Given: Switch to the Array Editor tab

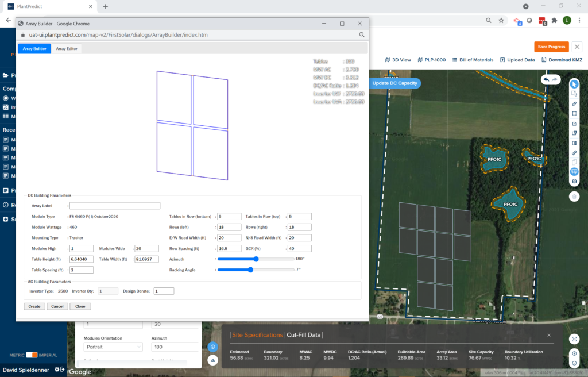Looking at the screenshot, I should coord(67,49).
